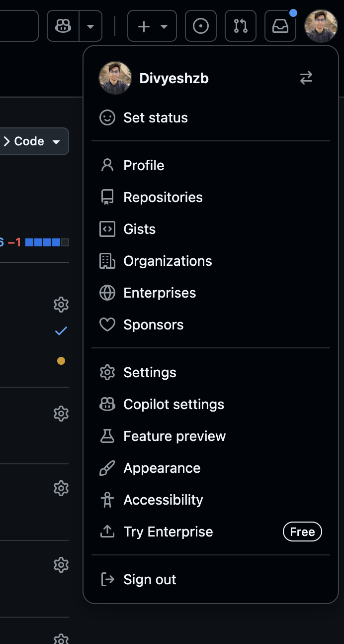Sign out of GitHub
Screen dimensions: 344x644
tap(149, 579)
